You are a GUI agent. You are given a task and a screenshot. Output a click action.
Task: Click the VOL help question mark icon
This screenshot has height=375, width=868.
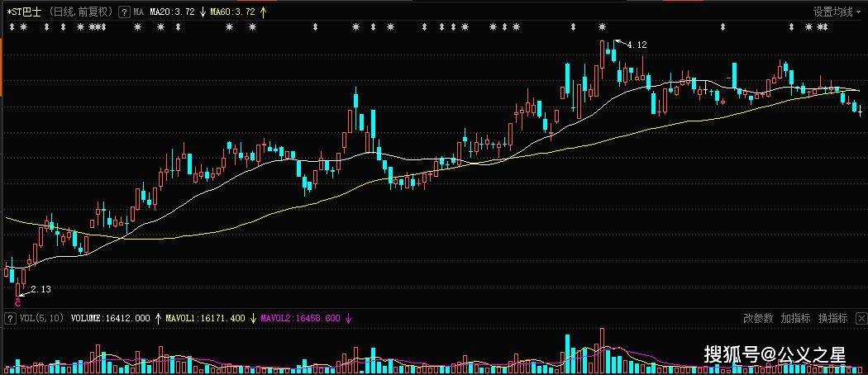pyautogui.click(x=9, y=318)
